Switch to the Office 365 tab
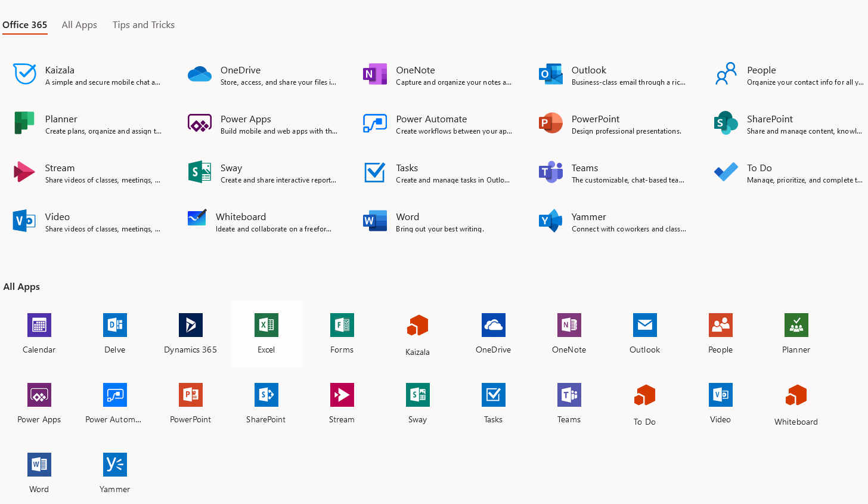The height and width of the screenshot is (504, 868). pos(25,24)
